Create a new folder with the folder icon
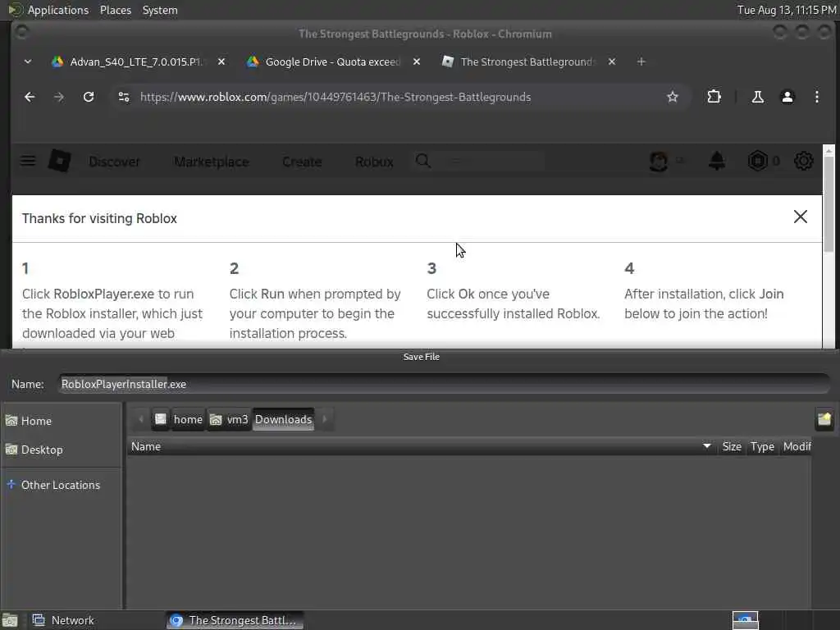This screenshot has width=840, height=630. click(x=824, y=419)
